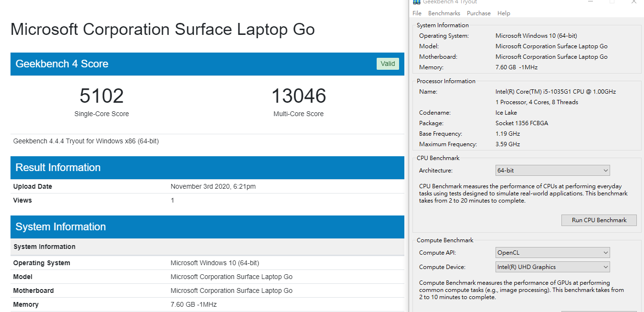Click the Upload Date value November 3rd 2020

(x=213, y=187)
